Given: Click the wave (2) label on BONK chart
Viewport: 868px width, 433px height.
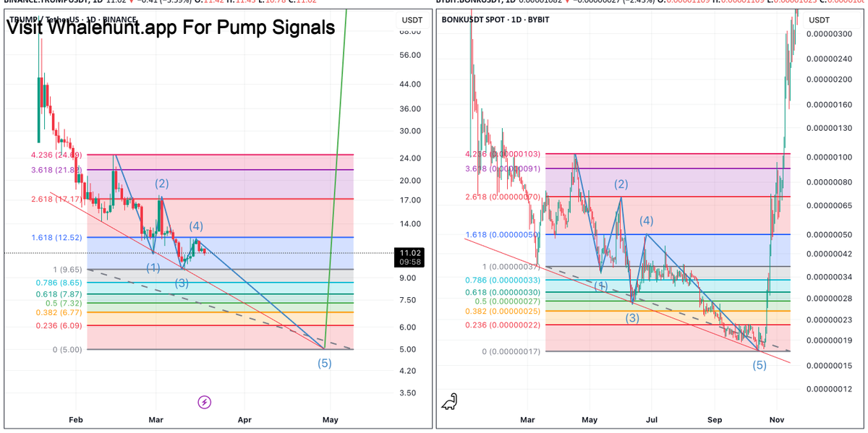Looking at the screenshot, I should [x=621, y=184].
